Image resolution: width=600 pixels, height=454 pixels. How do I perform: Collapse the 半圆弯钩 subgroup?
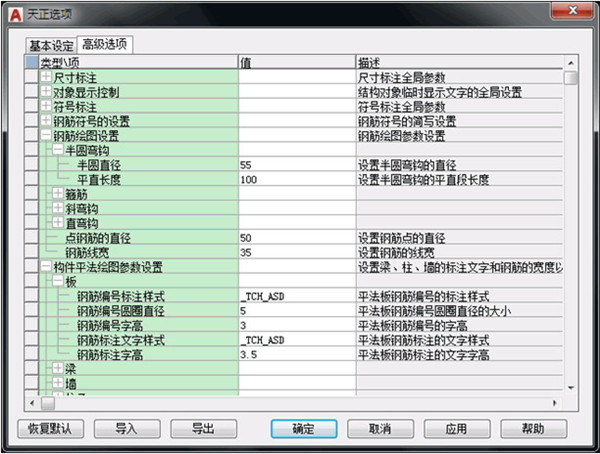pyautogui.click(x=58, y=150)
